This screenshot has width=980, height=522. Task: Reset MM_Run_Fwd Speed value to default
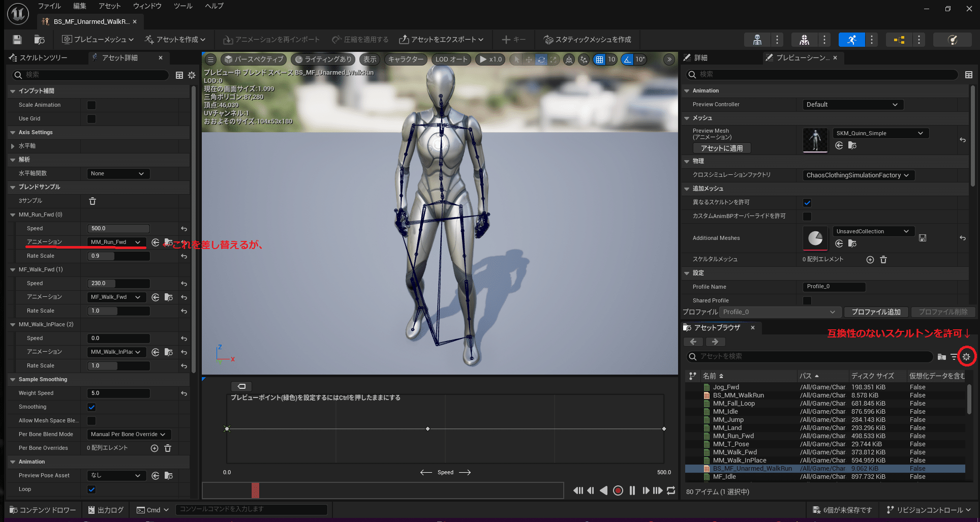184,229
